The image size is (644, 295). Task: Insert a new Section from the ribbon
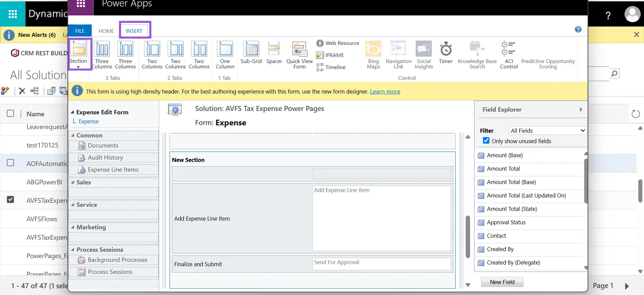79,53
